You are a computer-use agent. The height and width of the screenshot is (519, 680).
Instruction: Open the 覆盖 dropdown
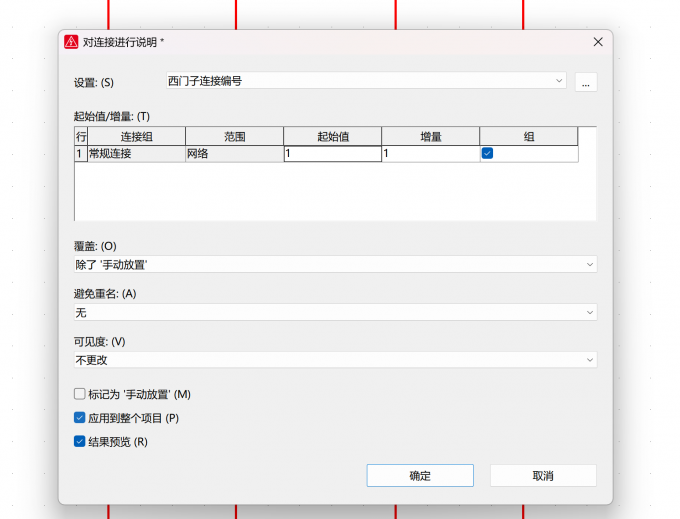[335, 264]
